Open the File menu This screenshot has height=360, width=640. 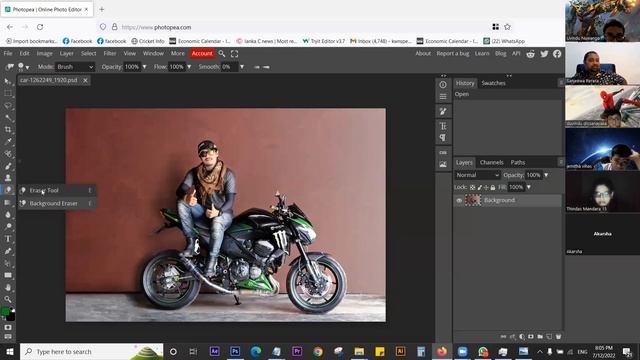8,53
